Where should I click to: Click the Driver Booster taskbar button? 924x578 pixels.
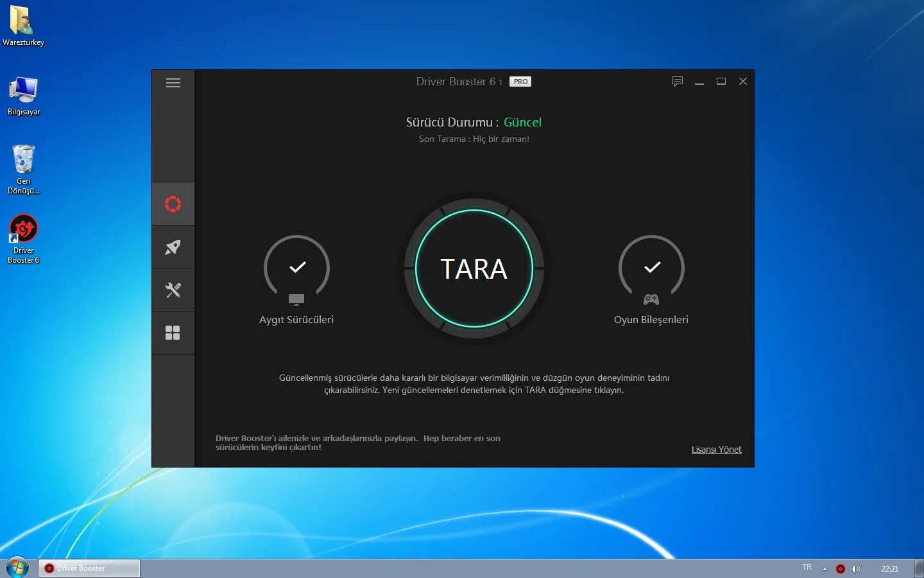click(x=89, y=568)
